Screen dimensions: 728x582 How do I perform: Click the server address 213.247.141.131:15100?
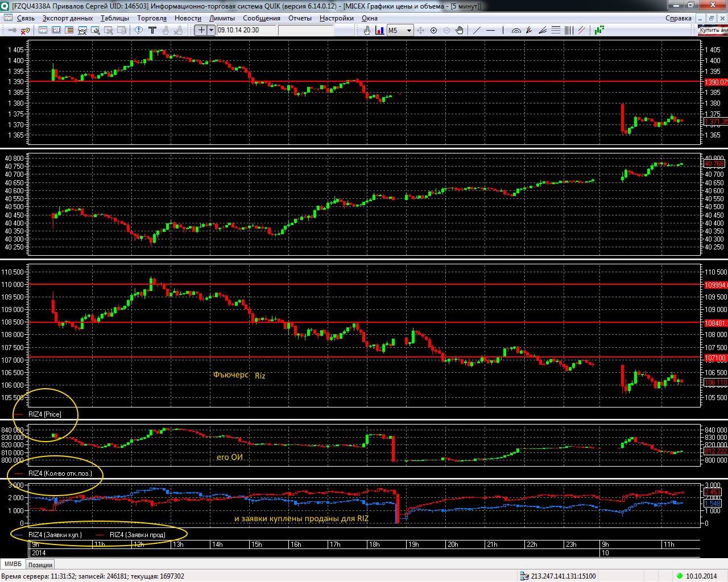coord(563,576)
